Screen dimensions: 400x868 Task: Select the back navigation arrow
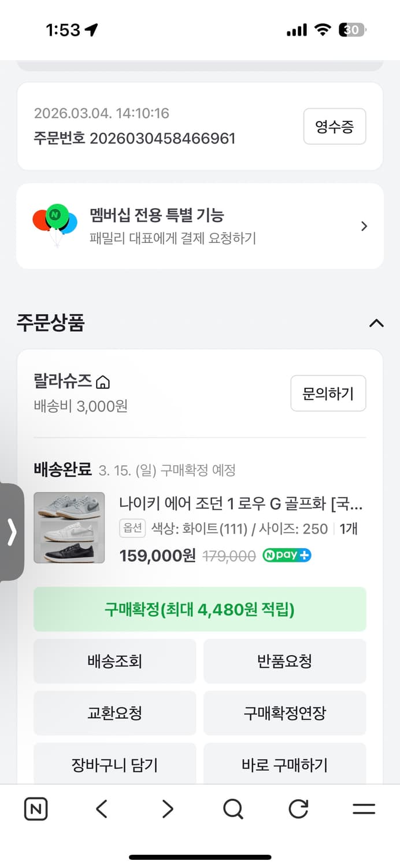[101, 808]
